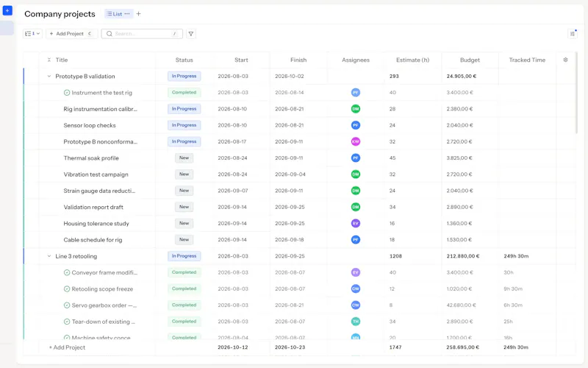Click assignee avatar for Vibration test campaign
This screenshot has width=588, height=368.
(356, 174)
